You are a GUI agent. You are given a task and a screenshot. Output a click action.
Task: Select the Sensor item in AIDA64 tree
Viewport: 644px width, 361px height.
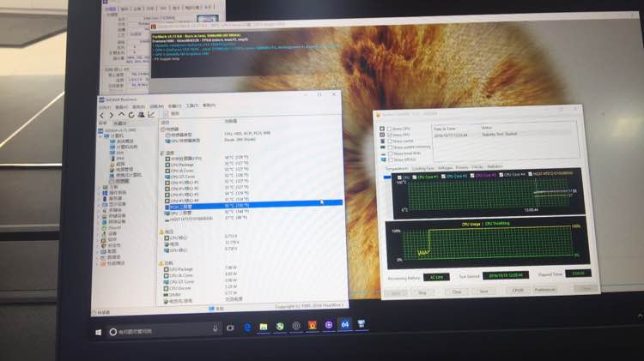(x=119, y=181)
